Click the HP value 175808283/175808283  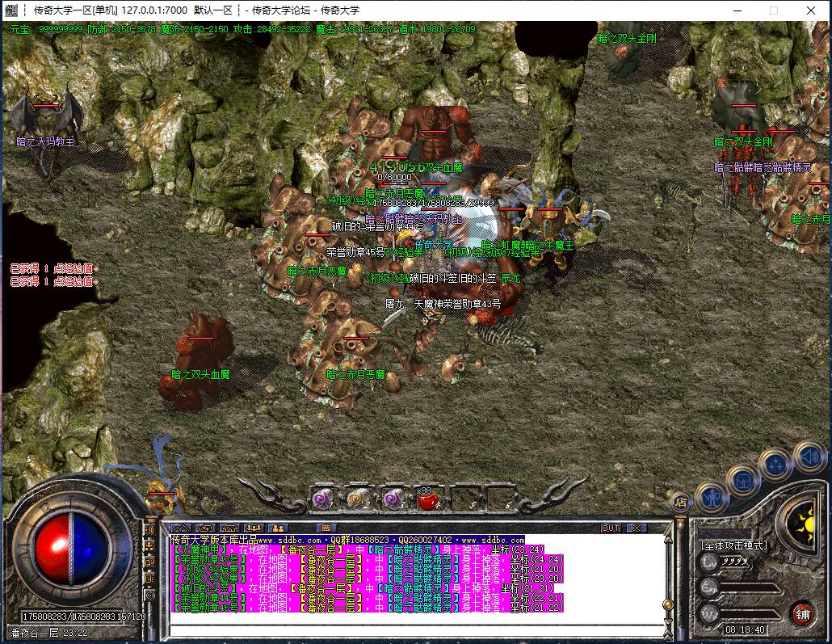pyautogui.click(x=69, y=617)
